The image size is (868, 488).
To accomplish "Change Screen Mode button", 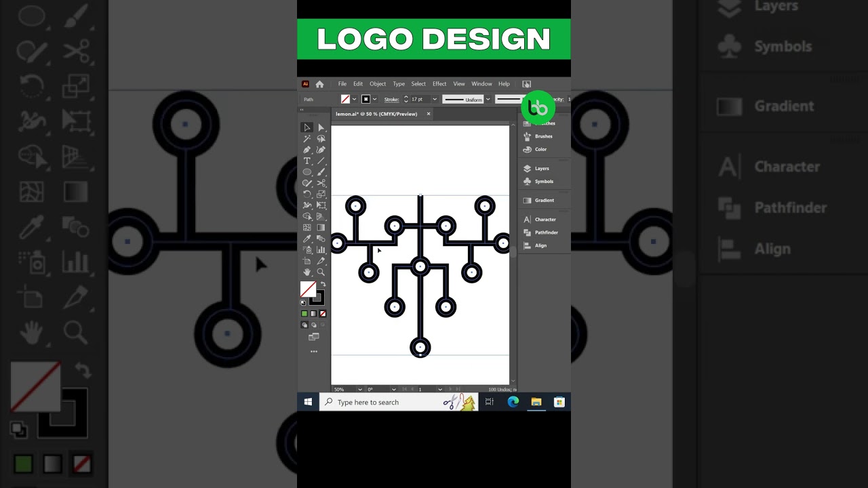I will [x=313, y=337].
